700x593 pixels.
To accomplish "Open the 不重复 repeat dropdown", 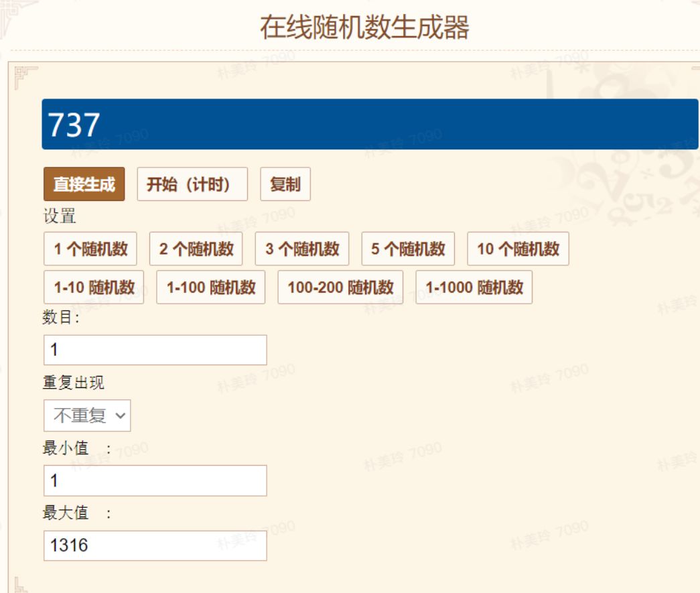I will [87, 415].
